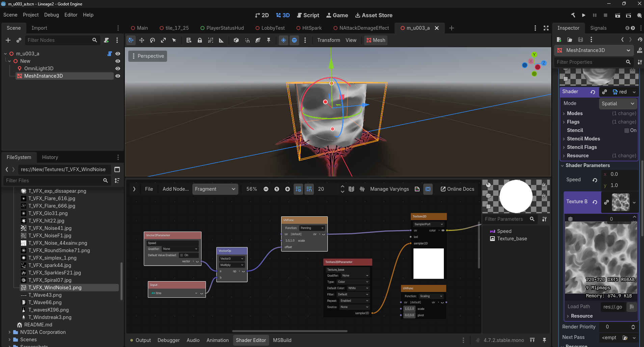644x347 pixels.
Task: Enable the Stencil On checkbox
Action: tap(627, 130)
